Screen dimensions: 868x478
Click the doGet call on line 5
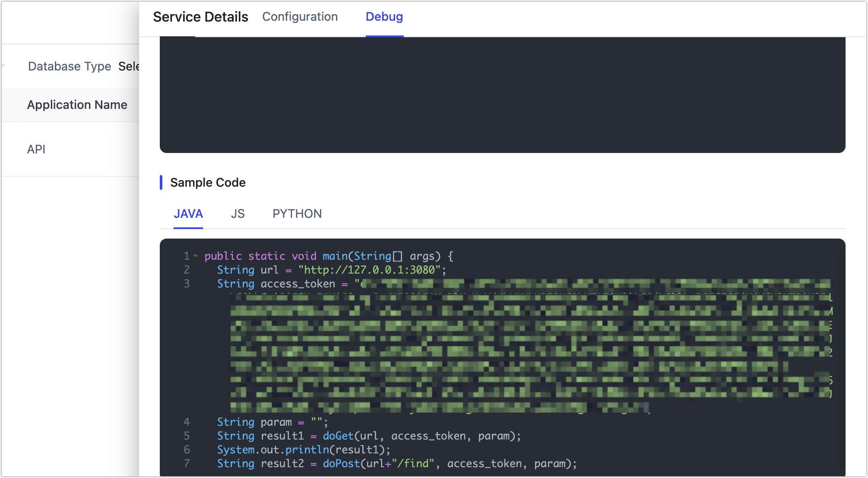tap(338, 436)
